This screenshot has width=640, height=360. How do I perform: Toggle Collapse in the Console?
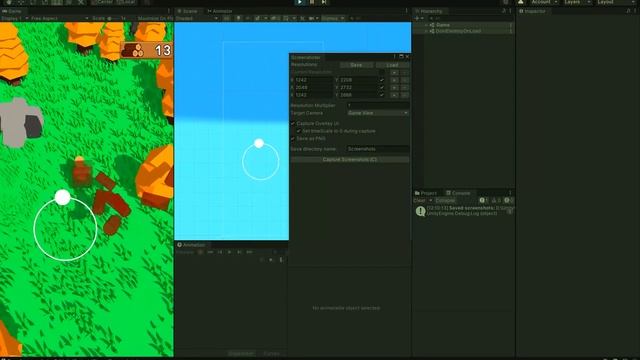point(445,200)
